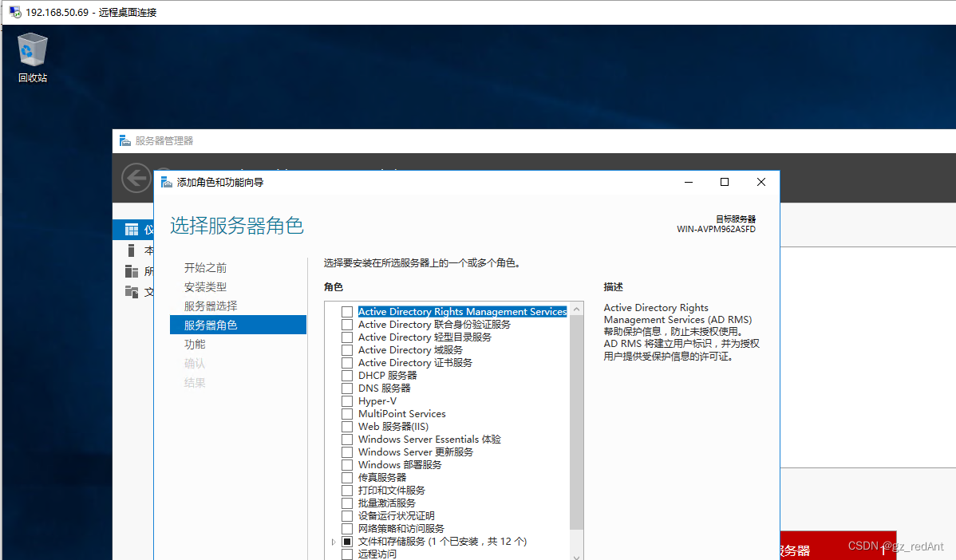Viewport: 956px width, 560px height.
Task: Click the roles list scrollbar thumb
Action: pos(577,424)
